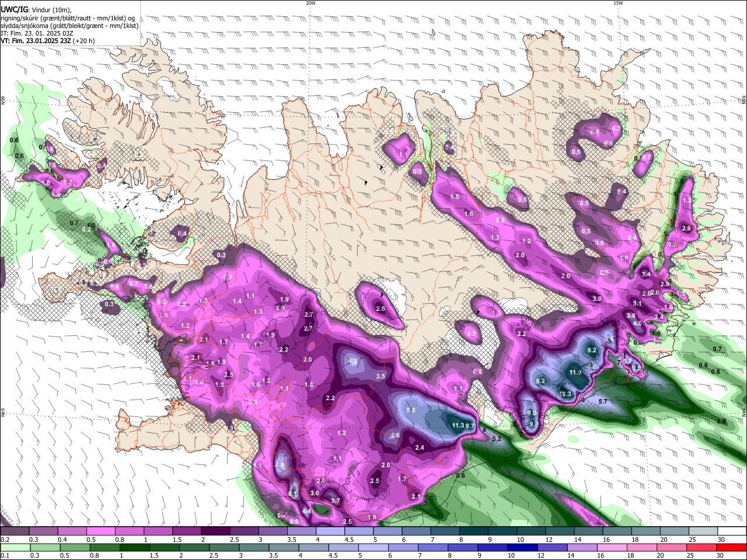Click the 'VT: Fim. 23.01.2025 23Z' valid time
This screenshot has width=747, height=560.
(x=36, y=41)
